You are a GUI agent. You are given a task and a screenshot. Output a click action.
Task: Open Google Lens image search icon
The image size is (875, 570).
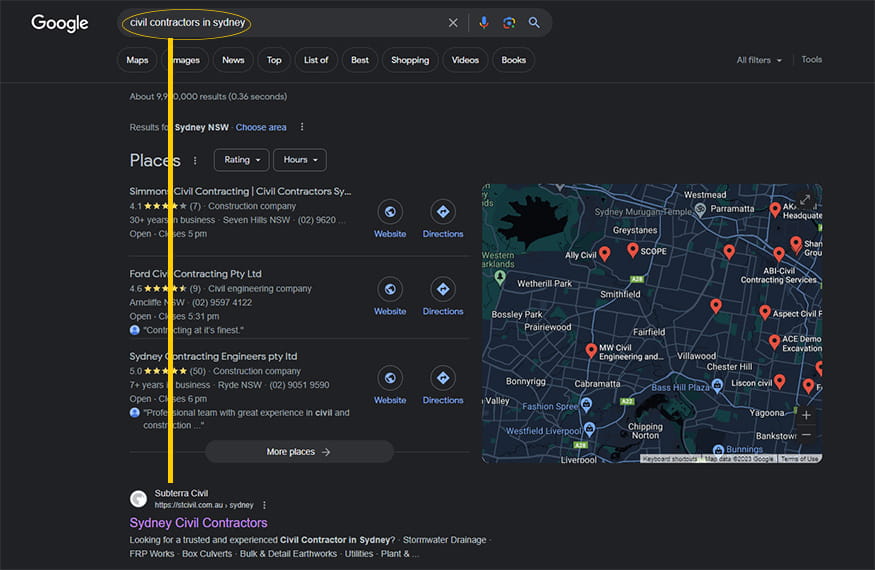point(509,23)
